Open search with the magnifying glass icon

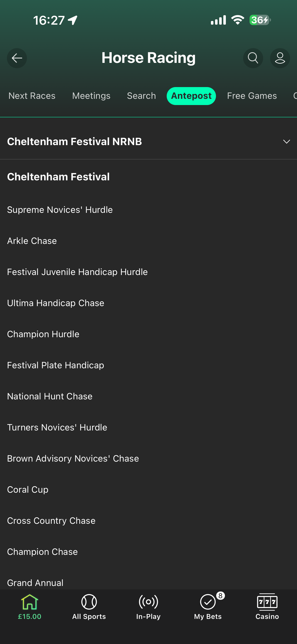[x=253, y=58]
